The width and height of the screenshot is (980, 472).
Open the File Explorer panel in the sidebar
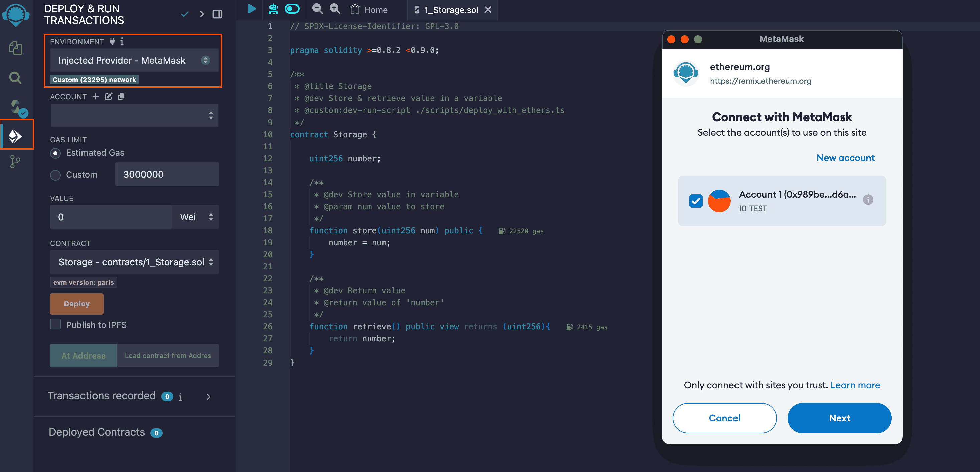15,48
